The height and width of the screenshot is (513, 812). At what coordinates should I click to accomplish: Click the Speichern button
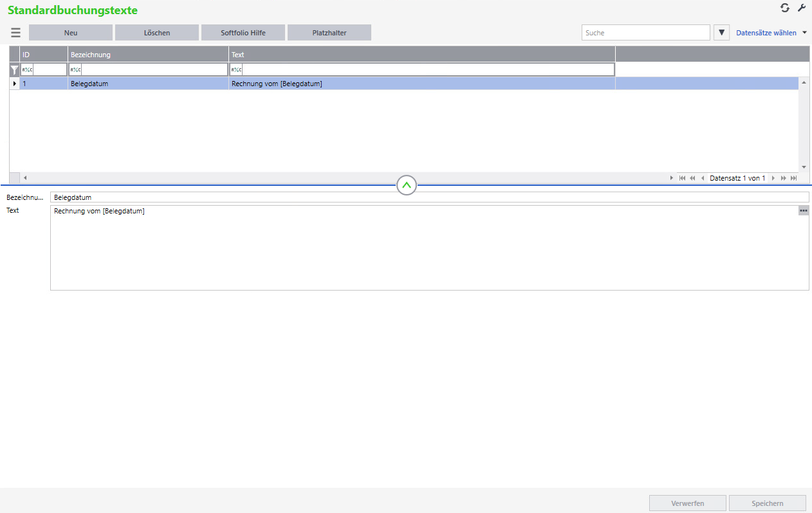(x=768, y=503)
